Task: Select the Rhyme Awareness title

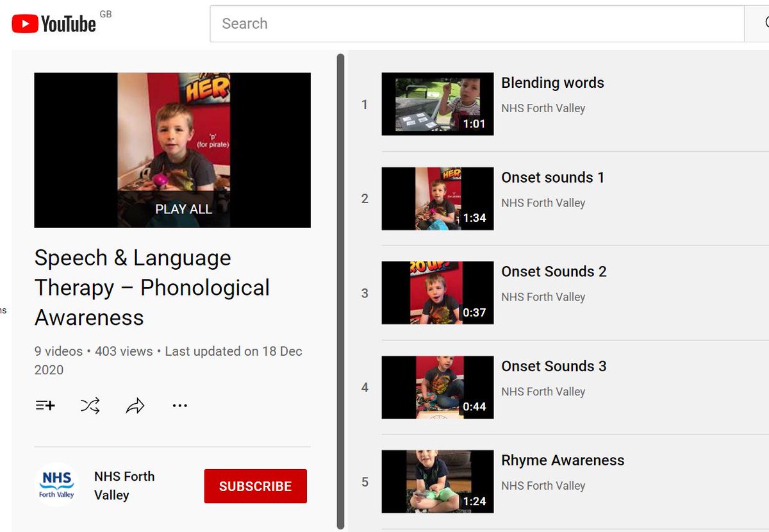Action: point(563,460)
